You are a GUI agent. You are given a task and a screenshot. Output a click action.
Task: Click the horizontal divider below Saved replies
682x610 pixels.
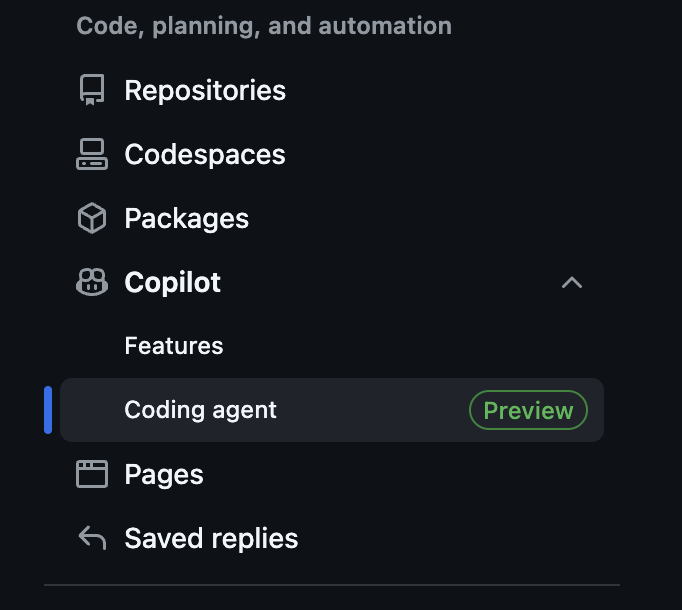click(332, 585)
